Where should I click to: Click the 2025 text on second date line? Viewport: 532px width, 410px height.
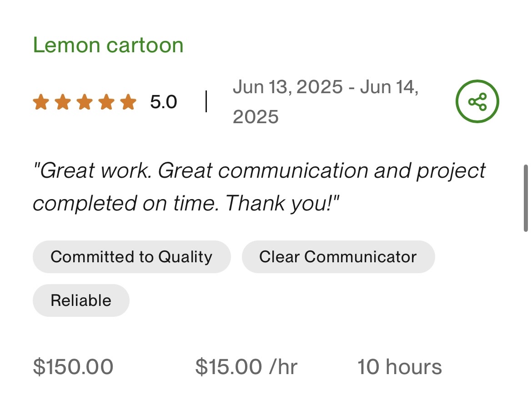coord(256,117)
